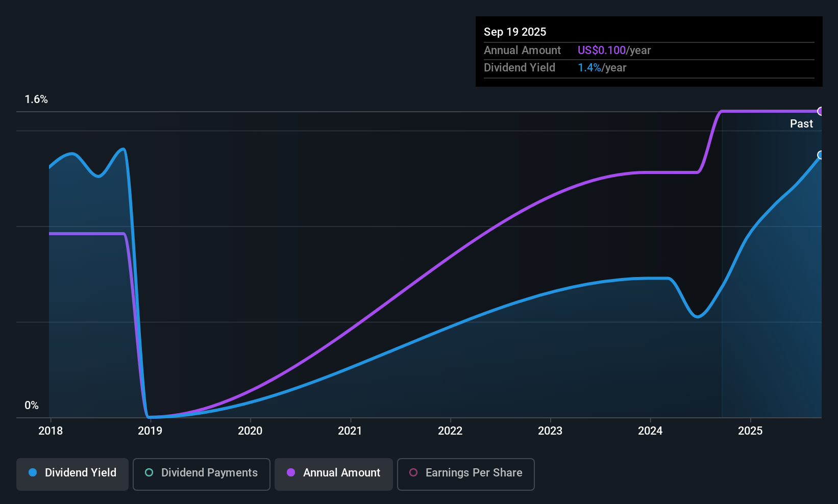Image resolution: width=838 pixels, height=504 pixels.
Task: Toggle the Dividend Yield legend series
Action: pos(72,473)
